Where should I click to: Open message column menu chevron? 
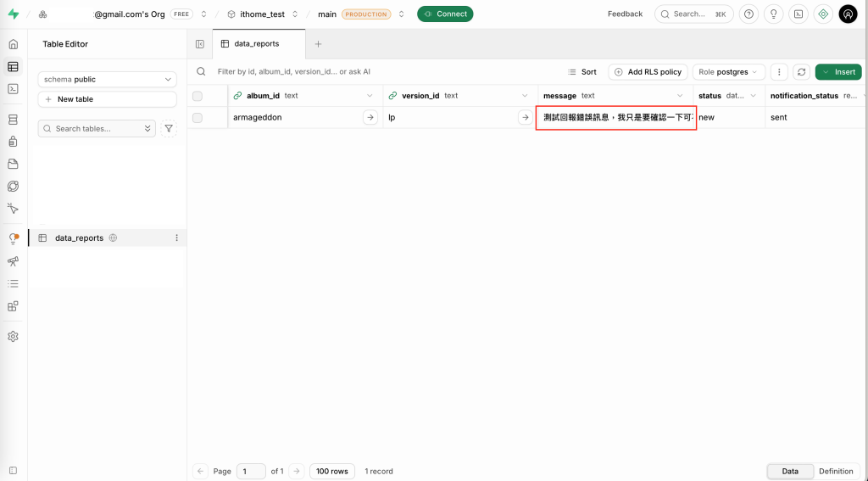(x=681, y=96)
